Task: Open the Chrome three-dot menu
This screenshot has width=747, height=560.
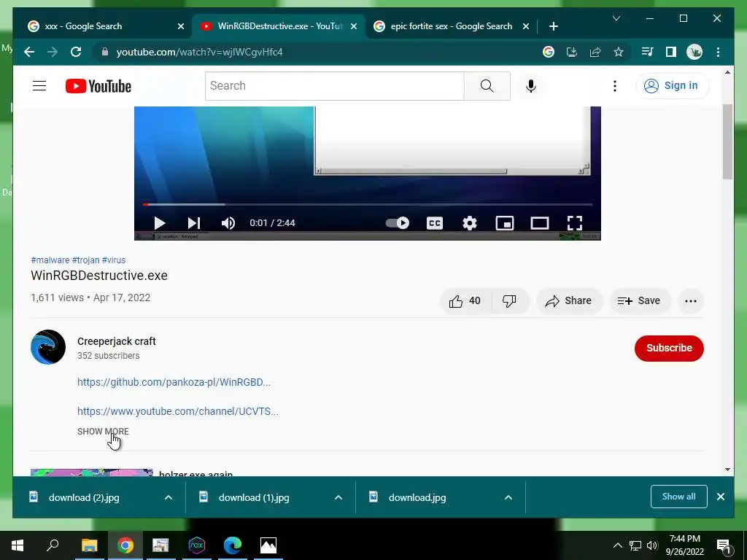Action: click(x=718, y=52)
